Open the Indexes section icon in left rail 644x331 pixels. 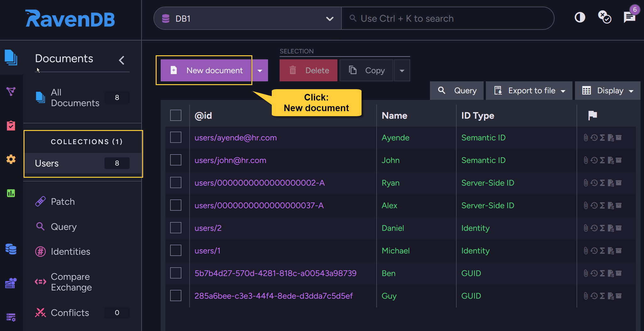(x=11, y=91)
